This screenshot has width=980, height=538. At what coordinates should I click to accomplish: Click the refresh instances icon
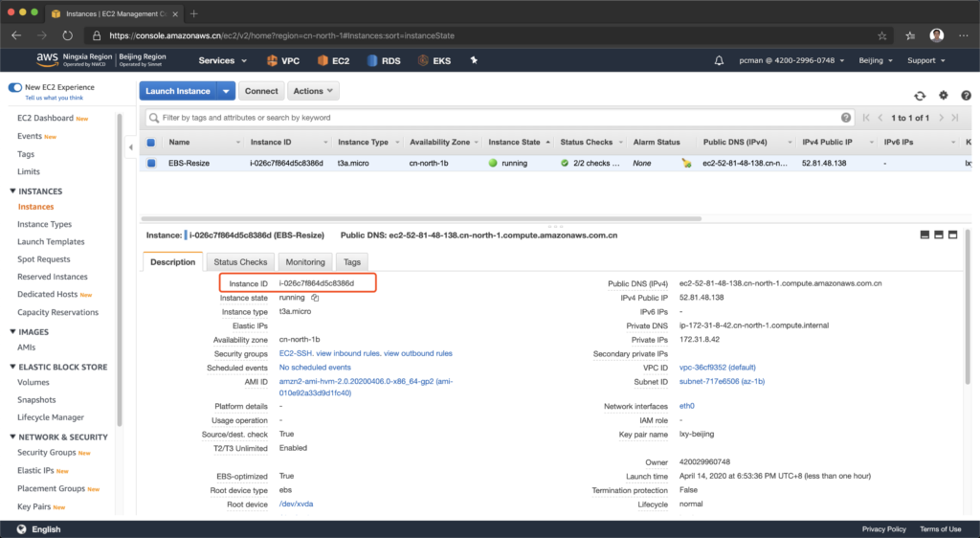[x=920, y=96]
